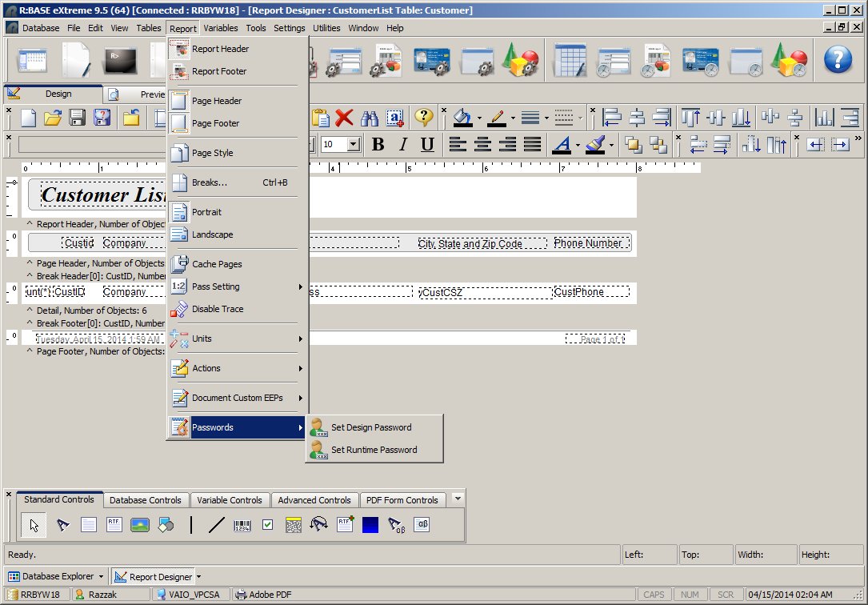Viewport: 868px width, 605px height.
Task: Select the arrow pointer selection tool
Action: (x=34, y=526)
